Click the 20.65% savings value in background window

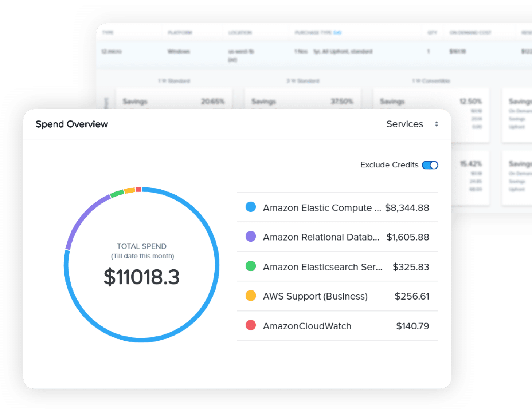point(213,101)
